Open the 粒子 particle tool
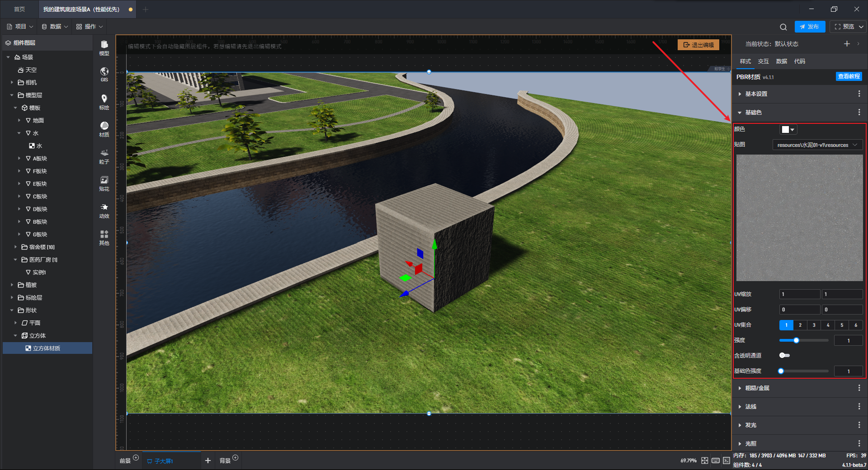The image size is (868, 470). (104, 156)
